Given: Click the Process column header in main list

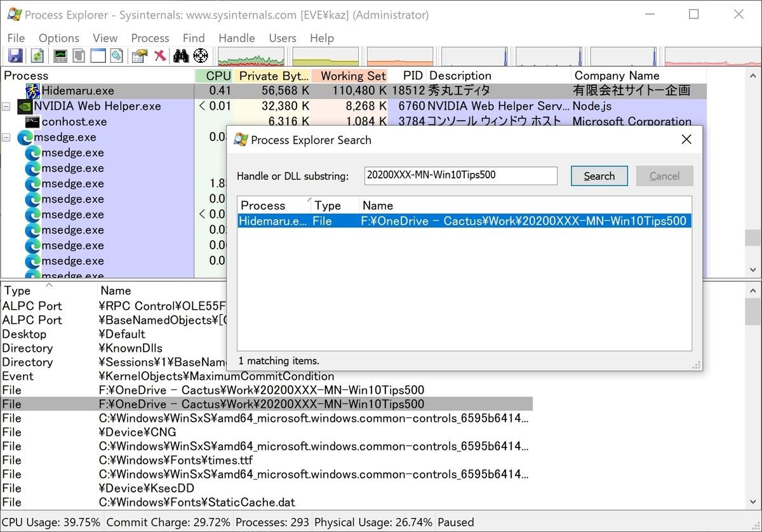Looking at the screenshot, I should click(97, 76).
